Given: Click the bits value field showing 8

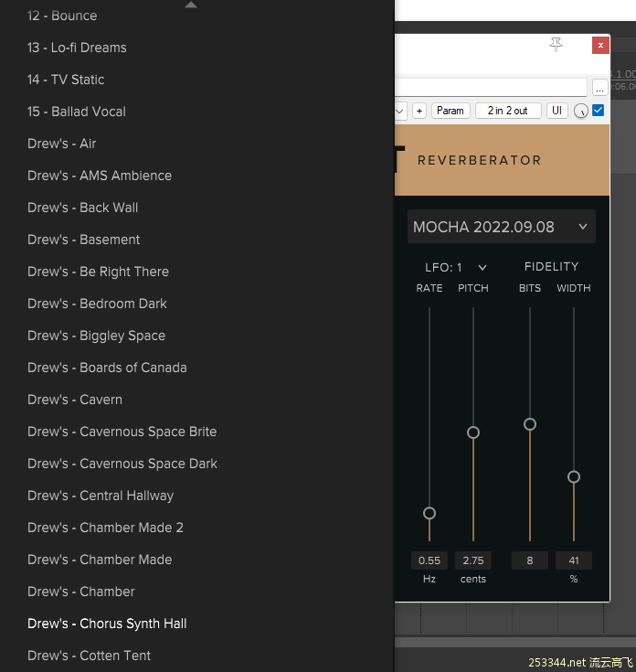Looking at the screenshot, I should pos(530,560).
